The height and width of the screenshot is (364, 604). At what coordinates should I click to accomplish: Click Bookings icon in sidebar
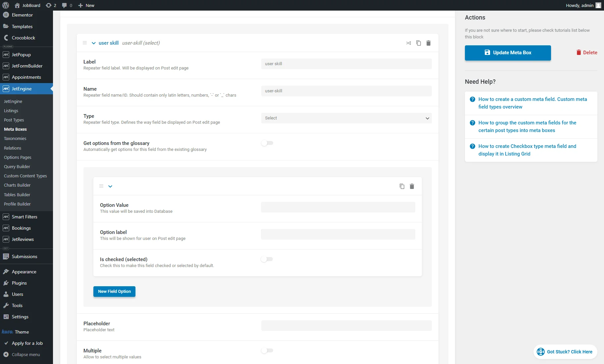click(x=6, y=228)
